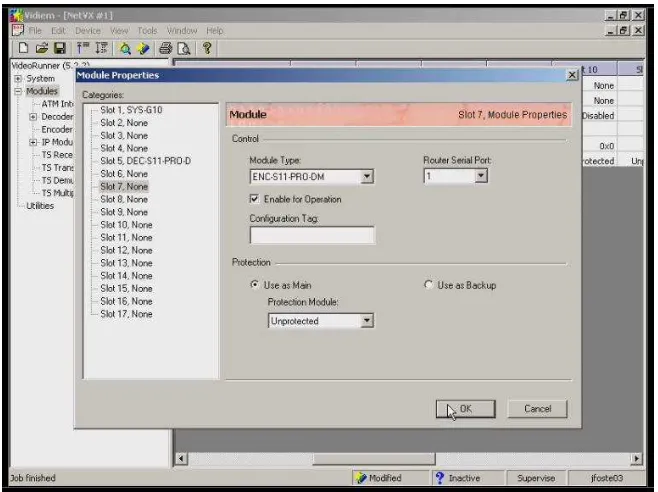The height and width of the screenshot is (492, 658).
Task: Open the Protection Module dropdown
Action: [x=367, y=321]
